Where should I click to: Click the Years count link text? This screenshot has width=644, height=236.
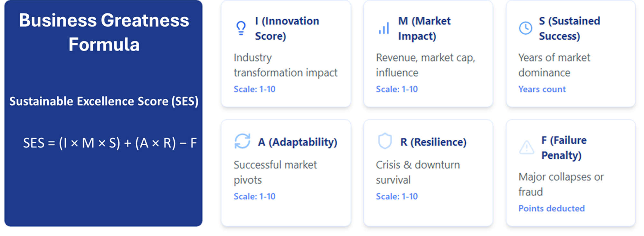click(542, 89)
